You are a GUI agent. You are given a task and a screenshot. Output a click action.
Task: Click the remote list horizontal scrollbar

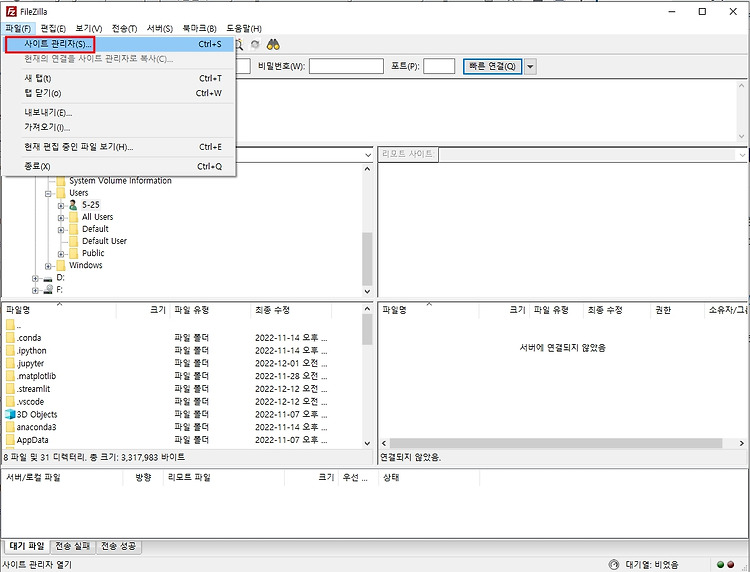point(556,443)
